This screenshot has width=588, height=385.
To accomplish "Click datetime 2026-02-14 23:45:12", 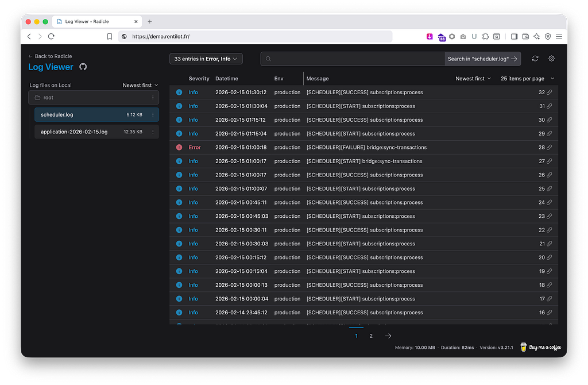I will click(x=241, y=313).
